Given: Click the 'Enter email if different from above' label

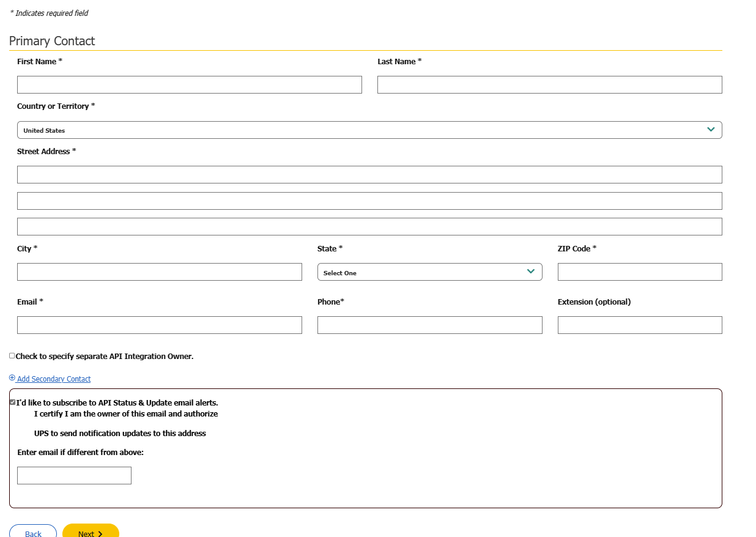Looking at the screenshot, I should (80, 453).
